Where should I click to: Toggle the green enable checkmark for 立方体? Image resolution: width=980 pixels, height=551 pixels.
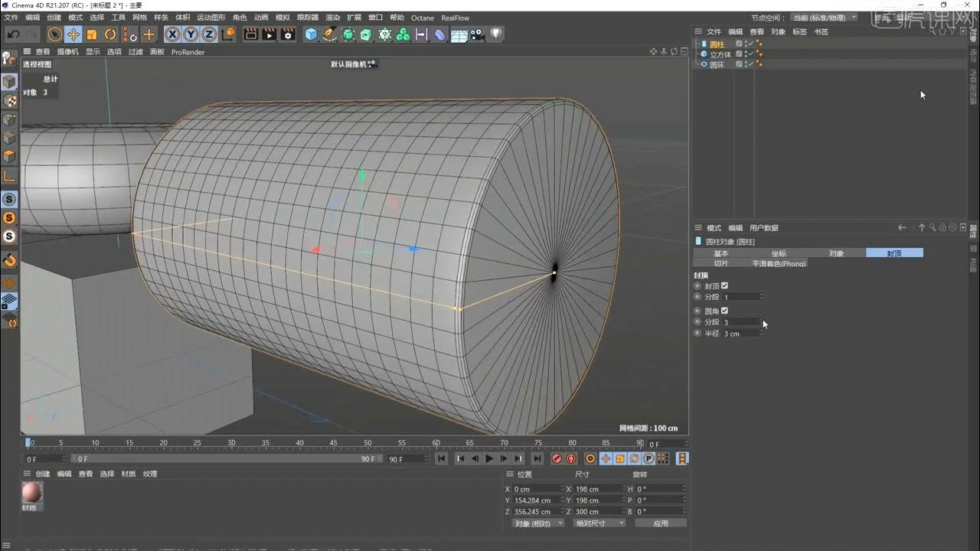[x=751, y=54]
